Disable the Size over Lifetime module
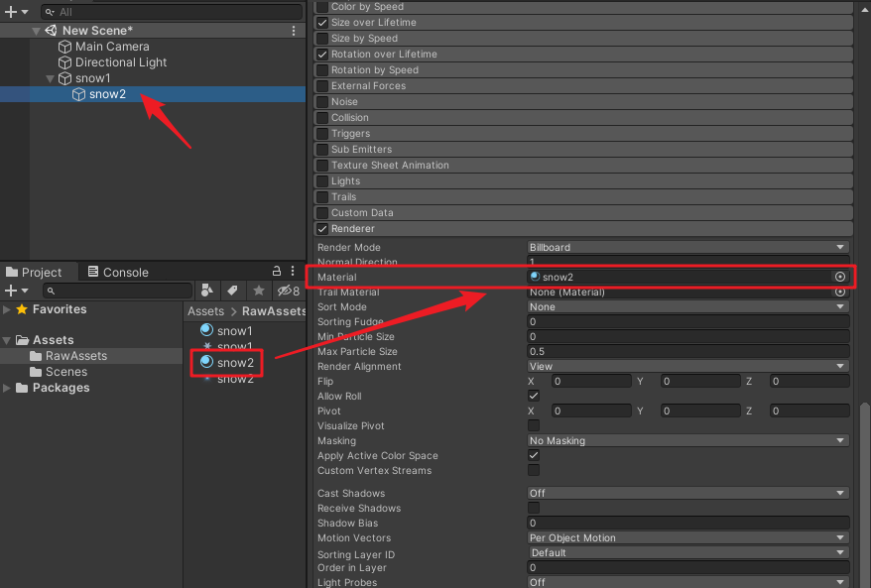The image size is (871, 588). [x=321, y=23]
